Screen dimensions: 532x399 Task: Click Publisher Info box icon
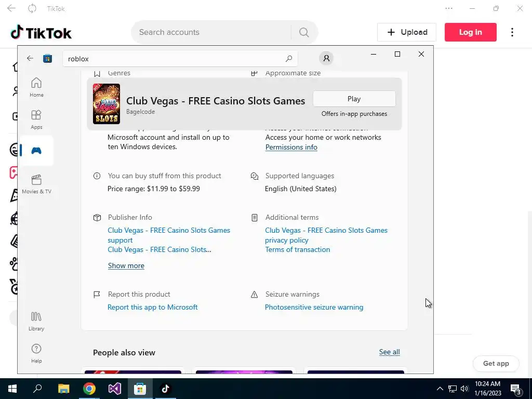pos(97,218)
